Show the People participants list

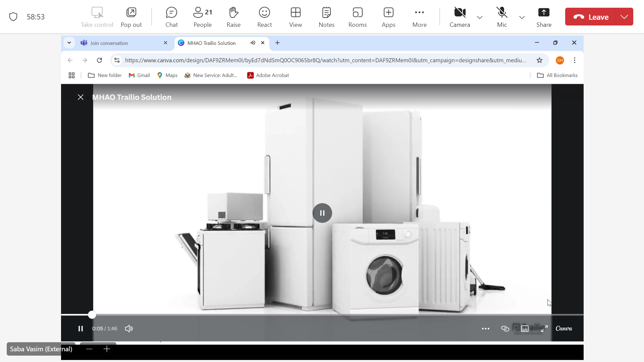coord(202,17)
